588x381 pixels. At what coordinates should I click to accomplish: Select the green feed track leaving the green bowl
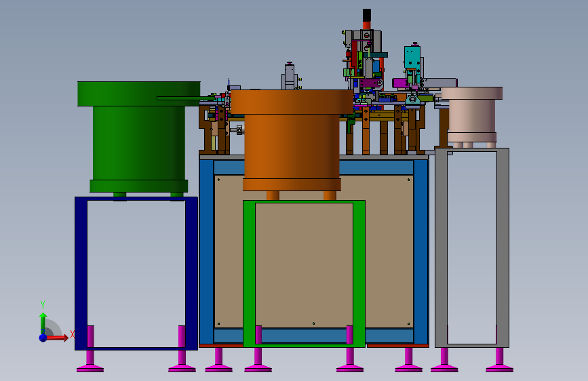click(x=187, y=98)
